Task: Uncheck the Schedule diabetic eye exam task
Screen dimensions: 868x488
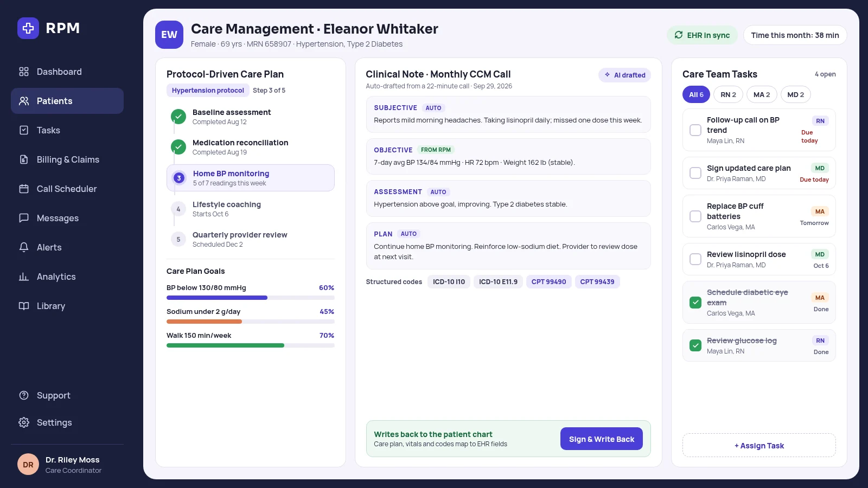Action: tap(695, 303)
